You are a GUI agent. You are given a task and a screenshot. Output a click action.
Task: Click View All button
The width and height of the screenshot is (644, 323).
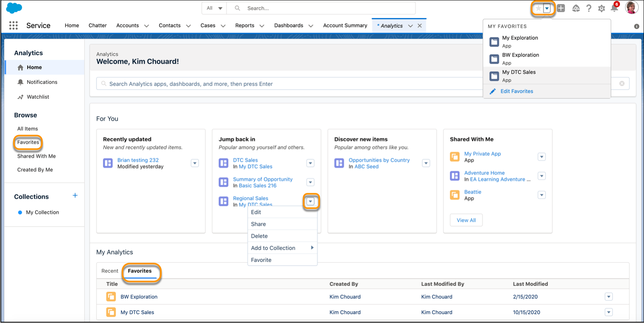coord(466,220)
